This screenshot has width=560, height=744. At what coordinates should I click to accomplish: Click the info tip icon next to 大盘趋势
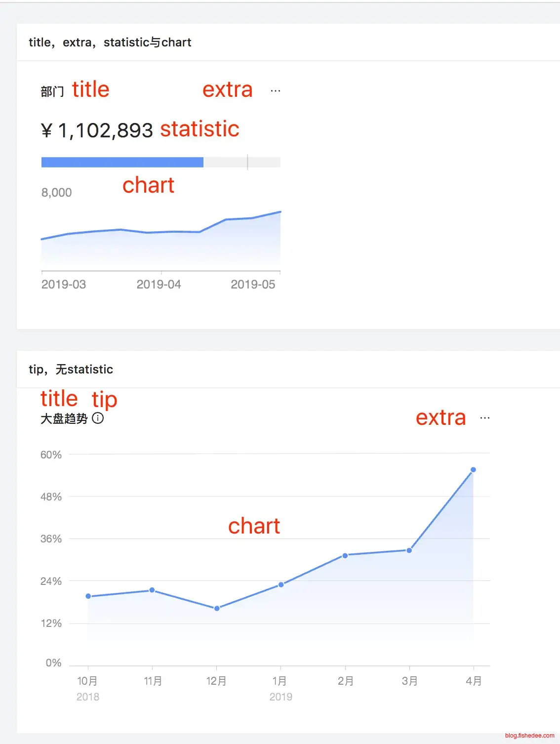pos(98,418)
